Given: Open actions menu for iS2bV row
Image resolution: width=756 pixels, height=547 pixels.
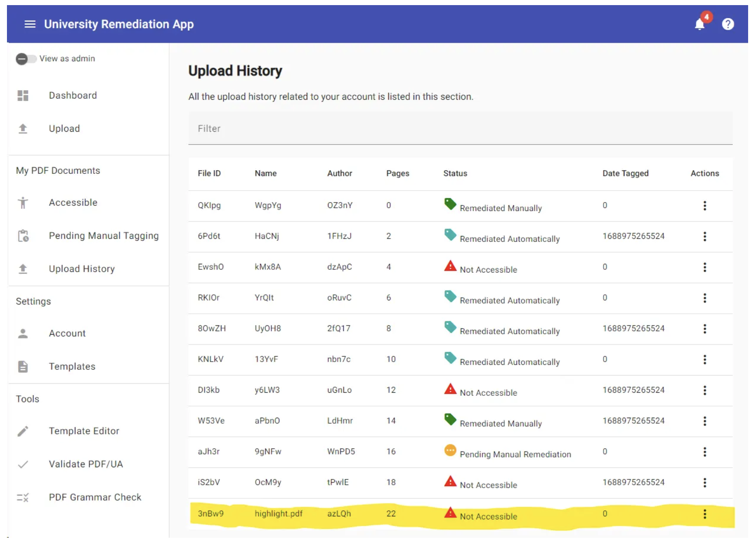Looking at the screenshot, I should click(x=705, y=483).
